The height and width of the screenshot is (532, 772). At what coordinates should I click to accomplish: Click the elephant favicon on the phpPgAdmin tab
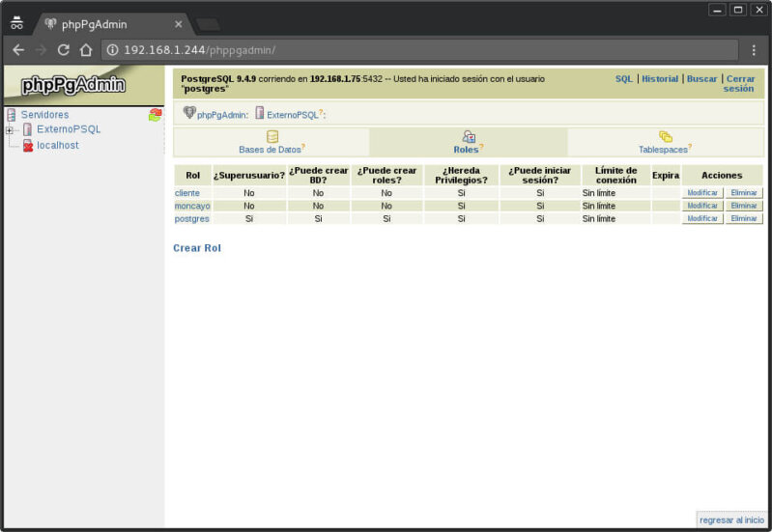point(50,23)
